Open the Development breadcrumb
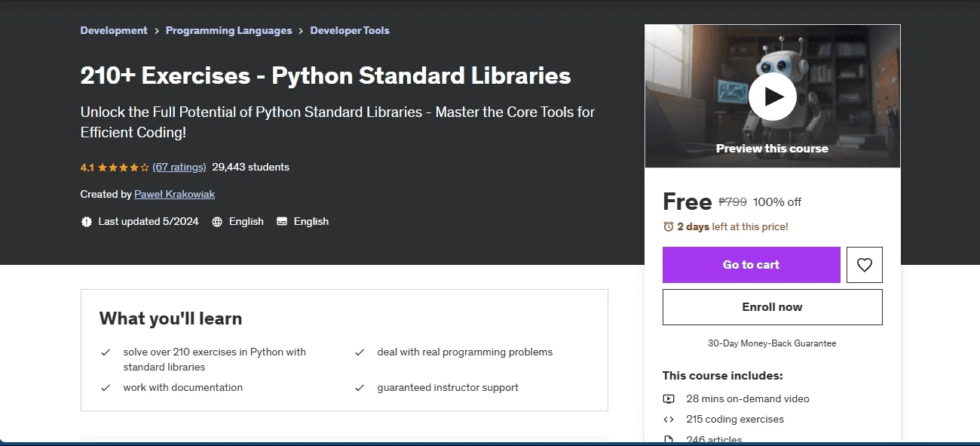This screenshot has height=446, width=980. pyautogui.click(x=114, y=31)
